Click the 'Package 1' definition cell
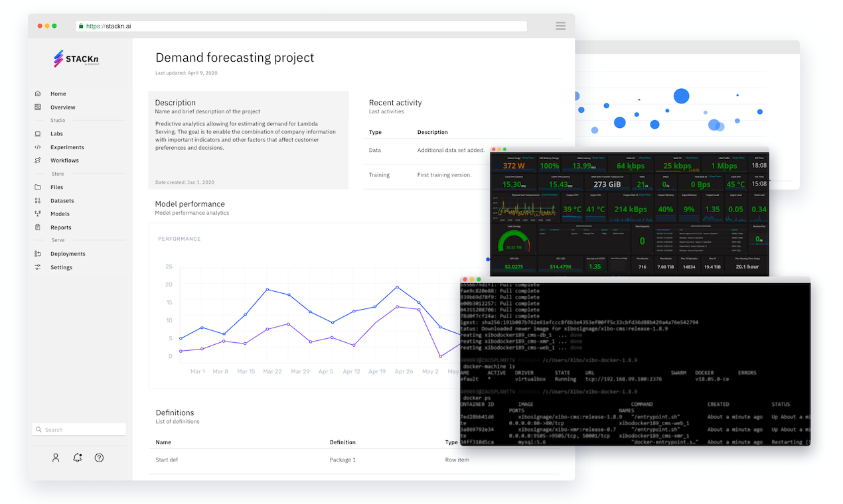This screenshot has width=843, height=504. [343, 460]
